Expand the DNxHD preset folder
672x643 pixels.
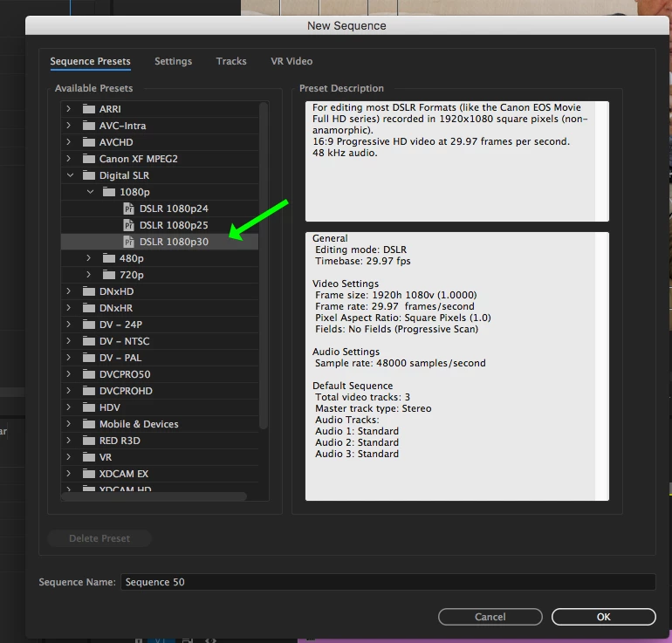pyautogui.click(x=69, y=291)
